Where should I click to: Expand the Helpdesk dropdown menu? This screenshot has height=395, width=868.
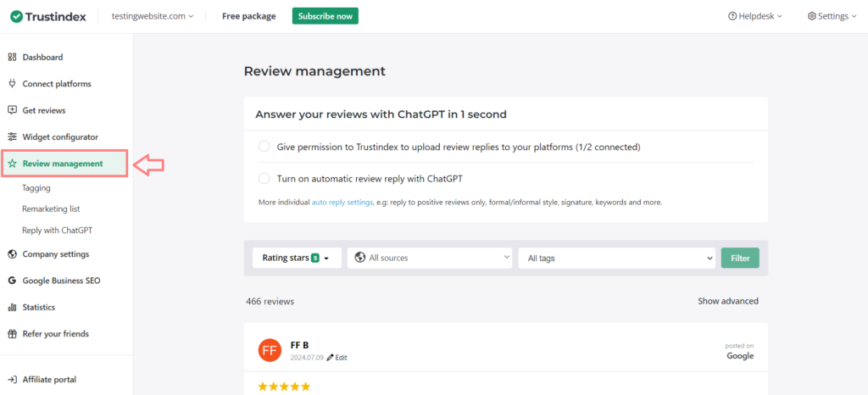pyautogui.click(x=755, y=16)
